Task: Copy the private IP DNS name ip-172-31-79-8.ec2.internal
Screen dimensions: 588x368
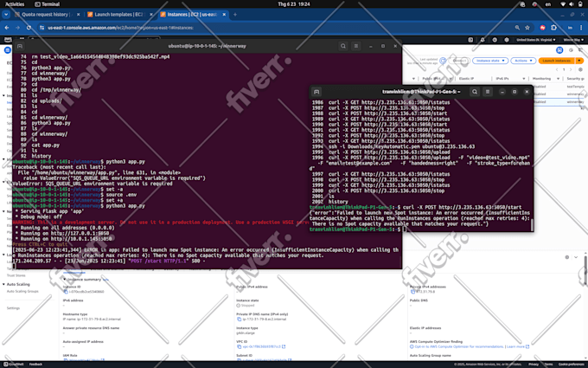Action: [239, 320]
